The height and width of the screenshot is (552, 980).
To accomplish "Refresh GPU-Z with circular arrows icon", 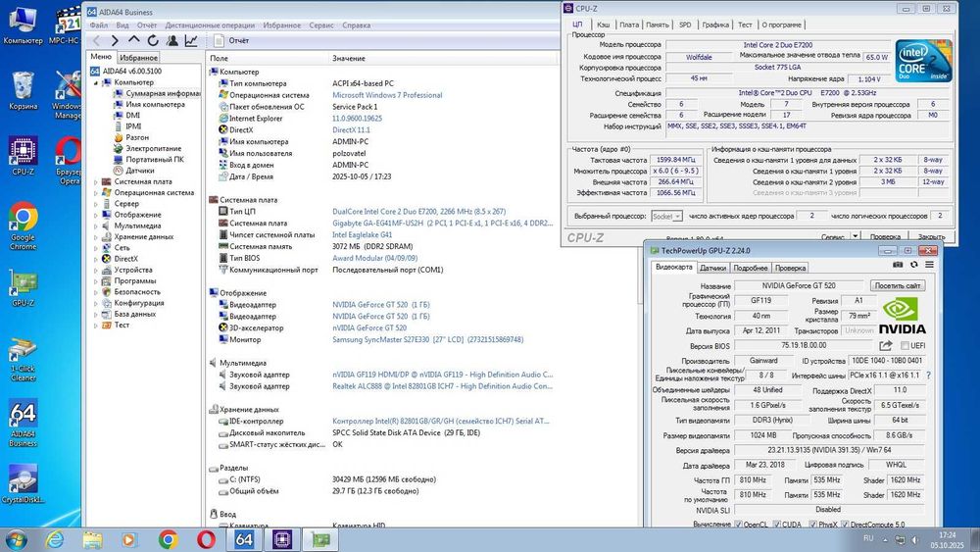I will [x=913, y=265].
